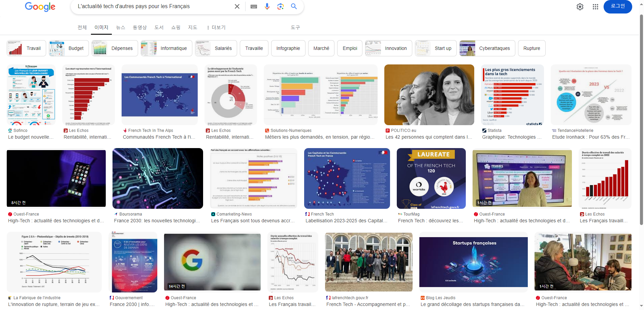The image size is (644, 310).
Task: Filter results by the Emploi chip
Action: click(x=350, y=48)
